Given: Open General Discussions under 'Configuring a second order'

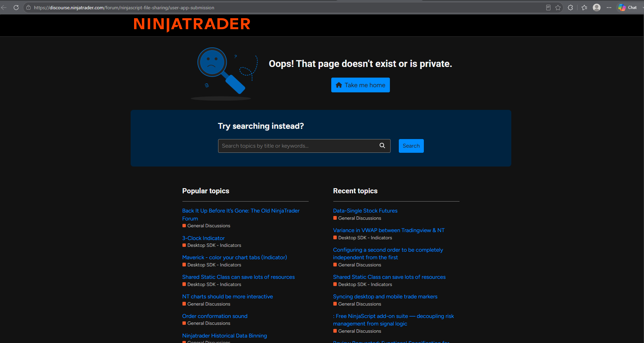Looking at the screenshot, I should click(357, 265).
